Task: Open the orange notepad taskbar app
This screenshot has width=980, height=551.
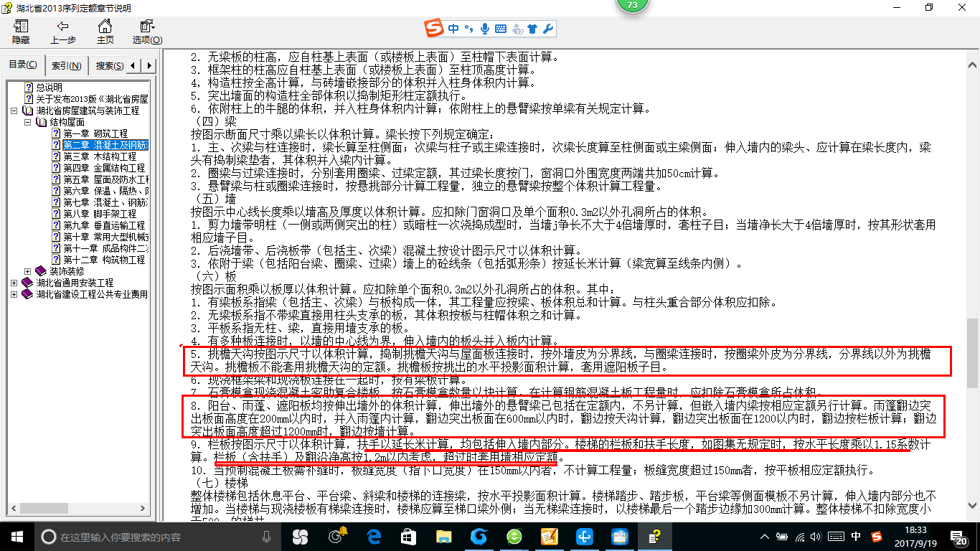Action: (550, 537)
